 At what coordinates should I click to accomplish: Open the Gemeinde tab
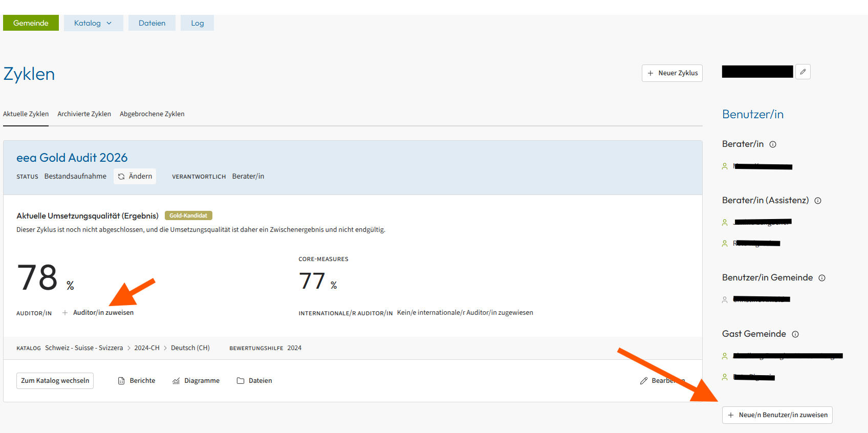(x=31, y=23)
